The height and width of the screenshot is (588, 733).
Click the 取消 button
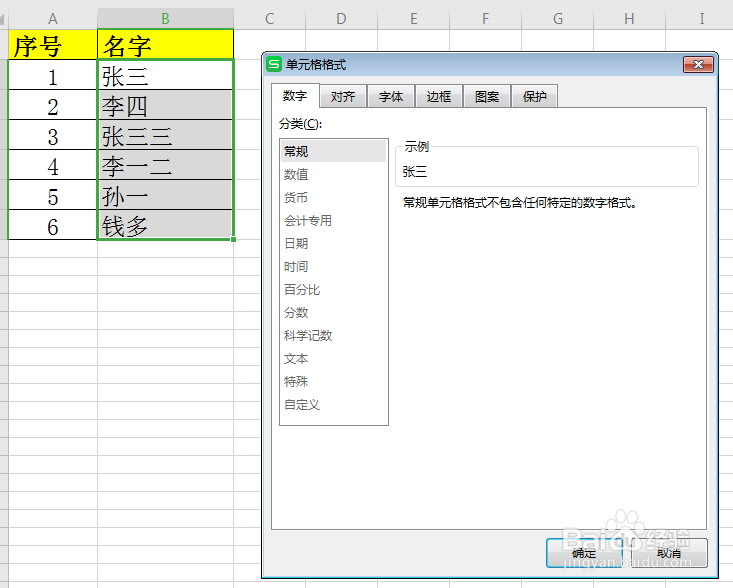(669, 553)
